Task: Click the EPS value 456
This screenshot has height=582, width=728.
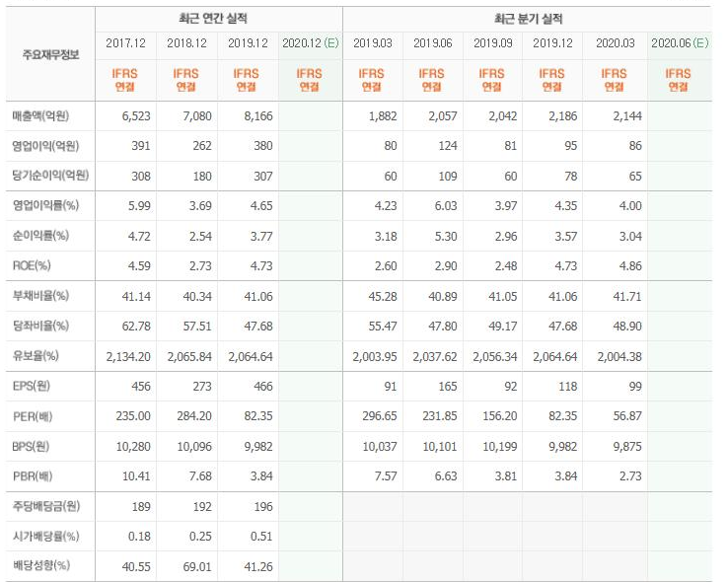Action: (x=141, y=386)
